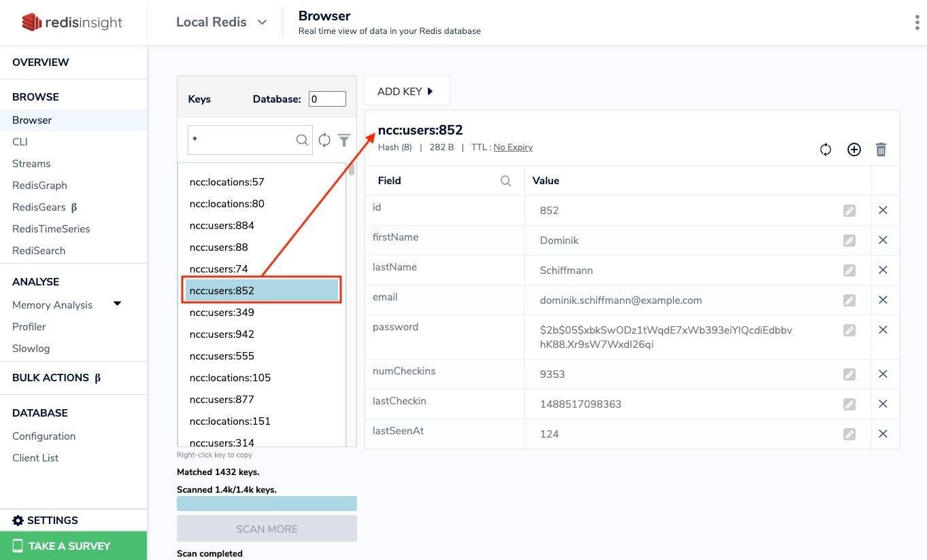Open RedisGraph in the sidebar

(x=39, y=186)
